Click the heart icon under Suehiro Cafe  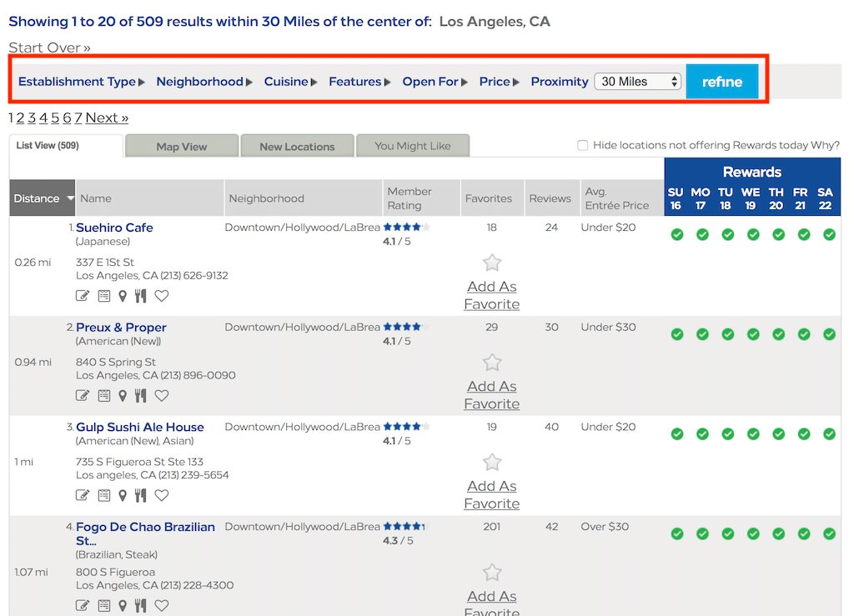pos(162,295)
